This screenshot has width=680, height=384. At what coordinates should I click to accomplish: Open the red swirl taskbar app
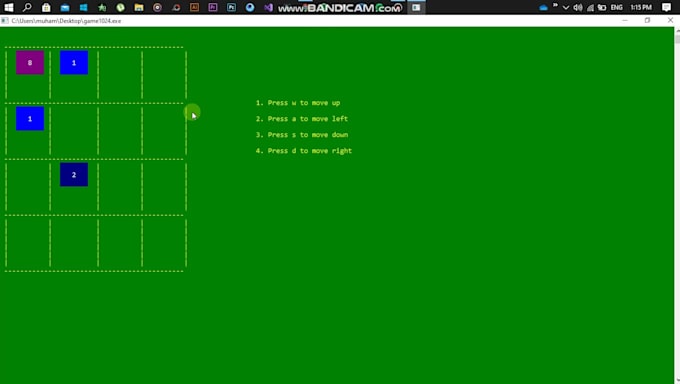tap(176, 7)
